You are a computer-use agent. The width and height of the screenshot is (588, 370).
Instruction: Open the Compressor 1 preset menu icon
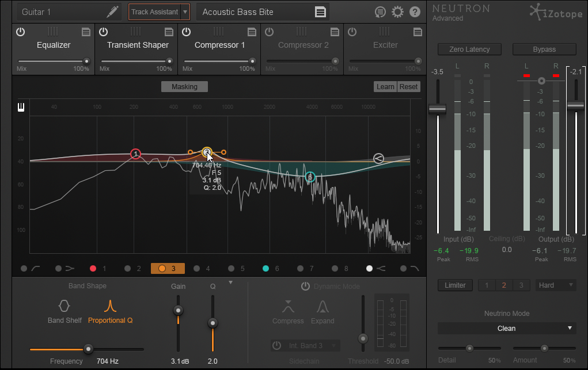[252, 32]
